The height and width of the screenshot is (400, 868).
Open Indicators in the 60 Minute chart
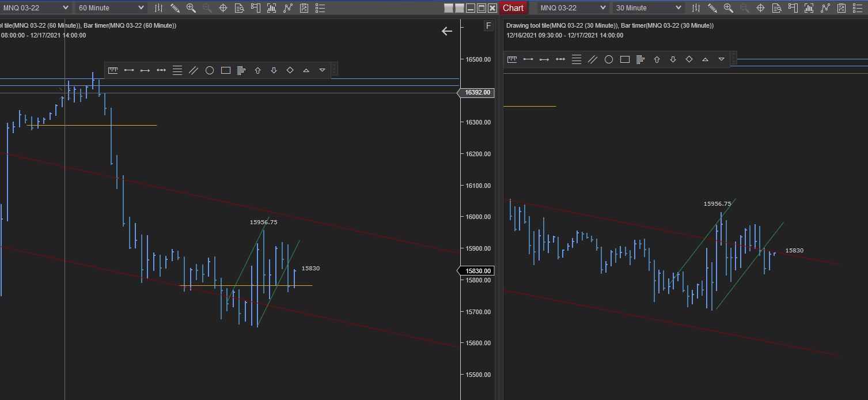[x=271, y=8]
